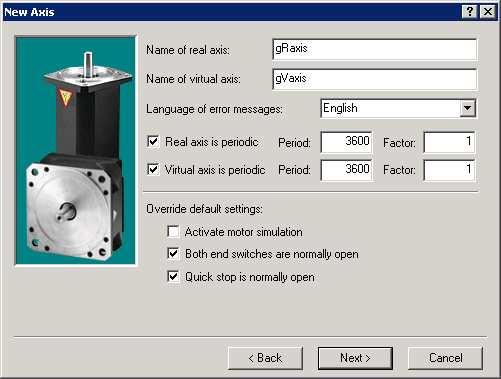Image resolution: width=501 pixels, height=379 pixels.
Task: Toggle Both end switches are normally open
Action: [173, 254]
